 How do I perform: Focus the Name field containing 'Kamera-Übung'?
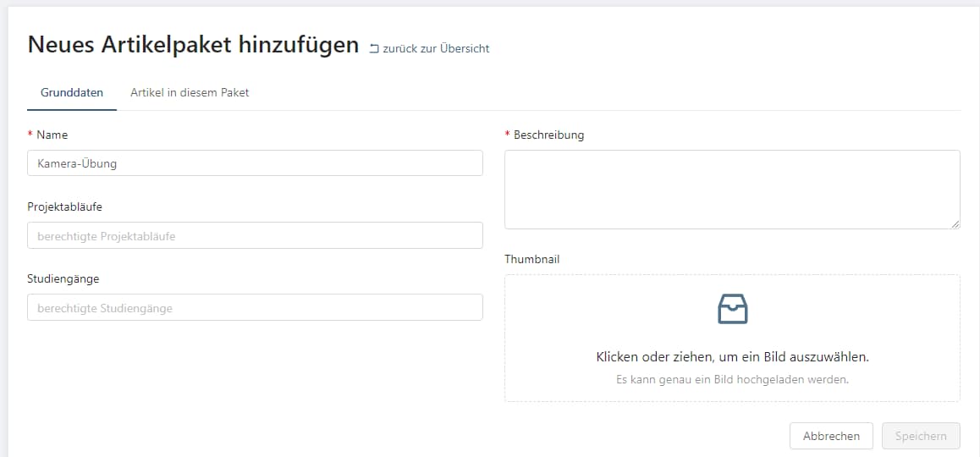tap(255, 163)
